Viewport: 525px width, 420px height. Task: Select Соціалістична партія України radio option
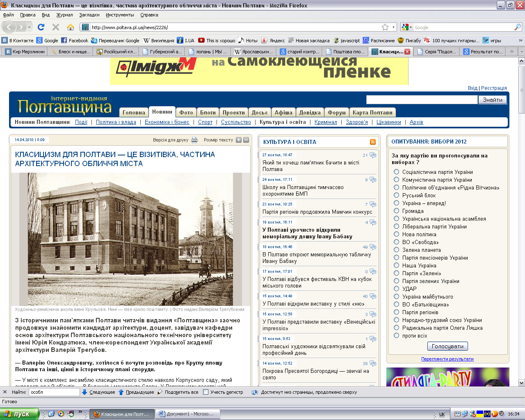[x=396, y=172]
